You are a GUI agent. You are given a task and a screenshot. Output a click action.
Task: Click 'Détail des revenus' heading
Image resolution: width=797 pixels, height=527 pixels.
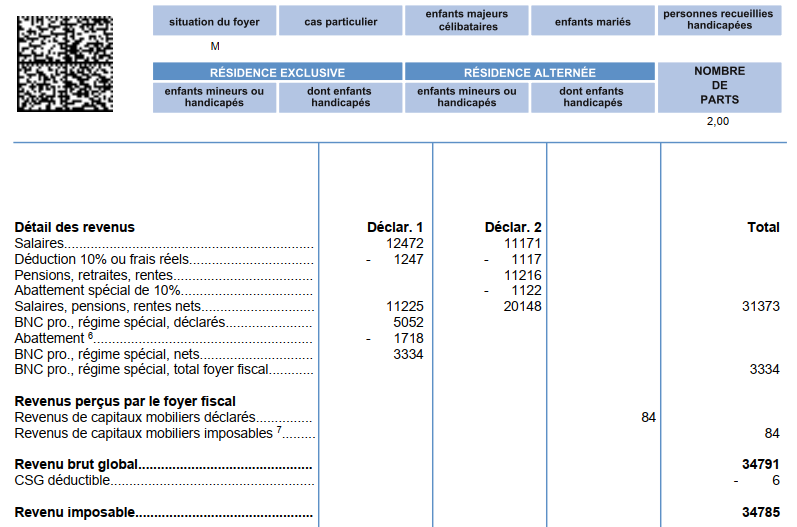(x=75, y=227)
